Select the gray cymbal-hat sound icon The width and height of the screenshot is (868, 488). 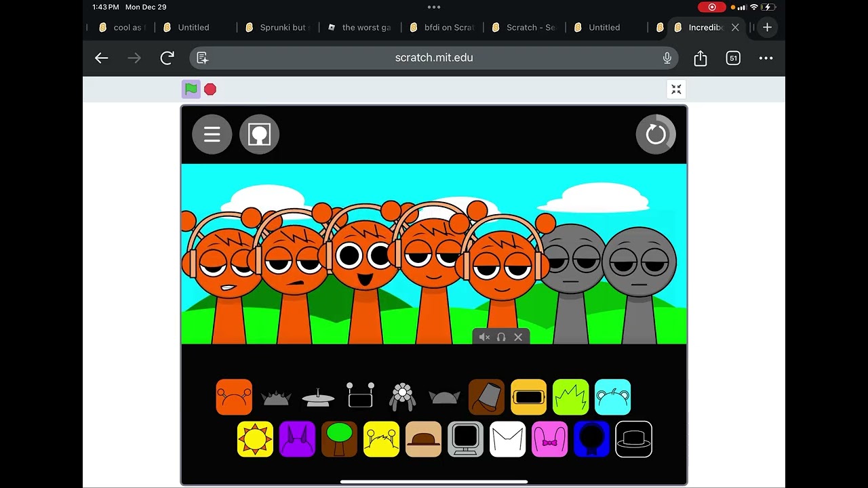coord(318,397)
